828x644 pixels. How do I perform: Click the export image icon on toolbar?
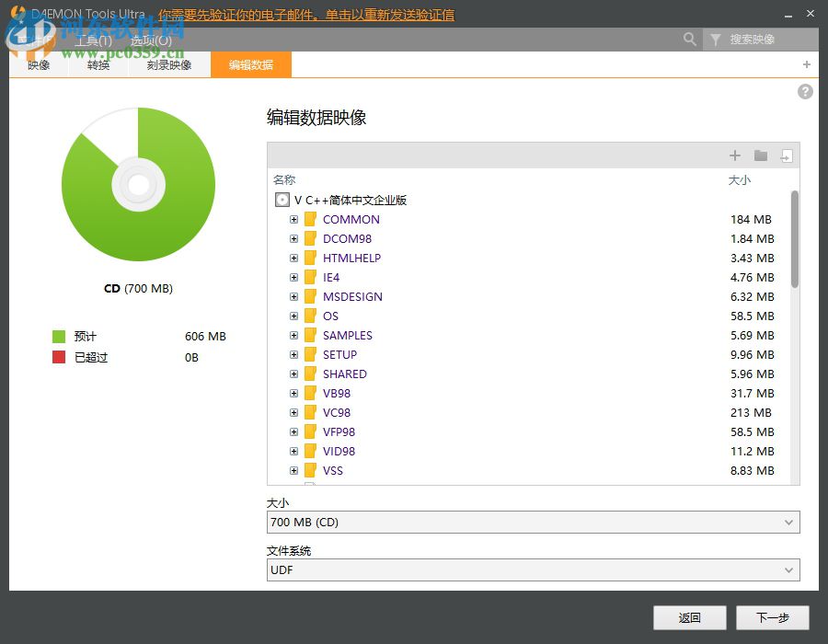pos(787,155)
